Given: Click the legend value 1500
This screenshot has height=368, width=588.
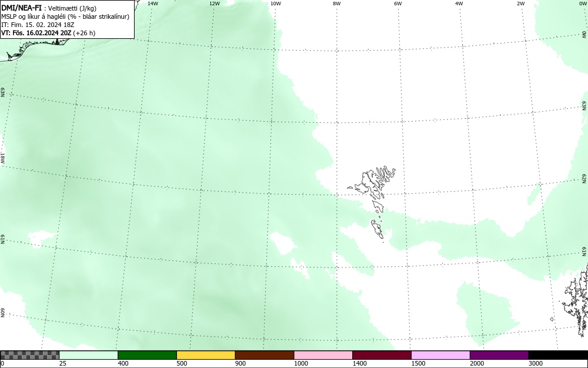Looking at the screenshot, I should tap(418, 363).
